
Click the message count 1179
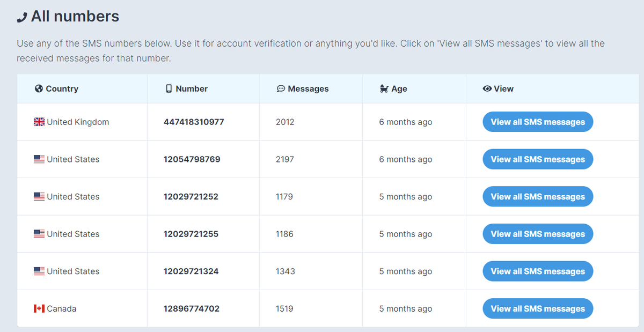point(284,197)
